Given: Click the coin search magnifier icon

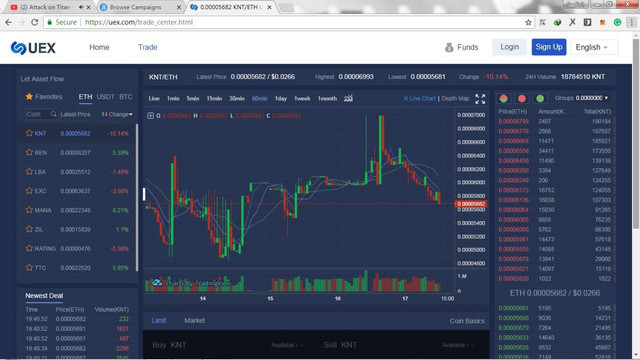Looking at the screenshot, I should (53, 114).
